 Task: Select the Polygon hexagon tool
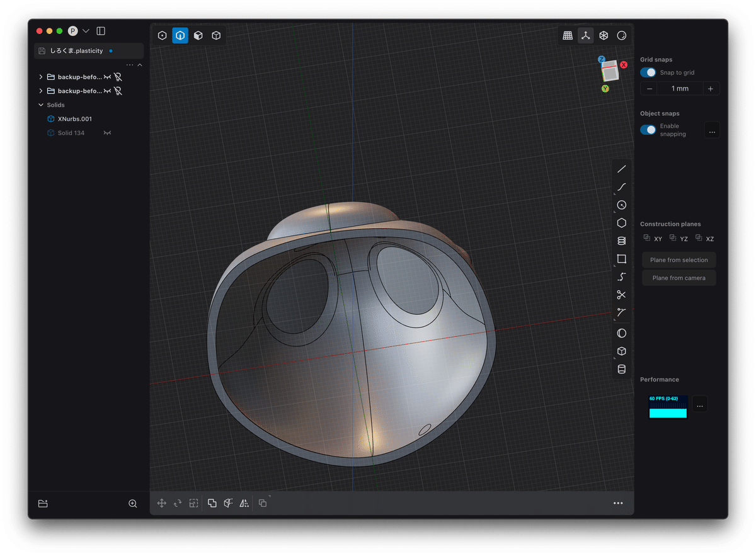click(x=622, y=223)
